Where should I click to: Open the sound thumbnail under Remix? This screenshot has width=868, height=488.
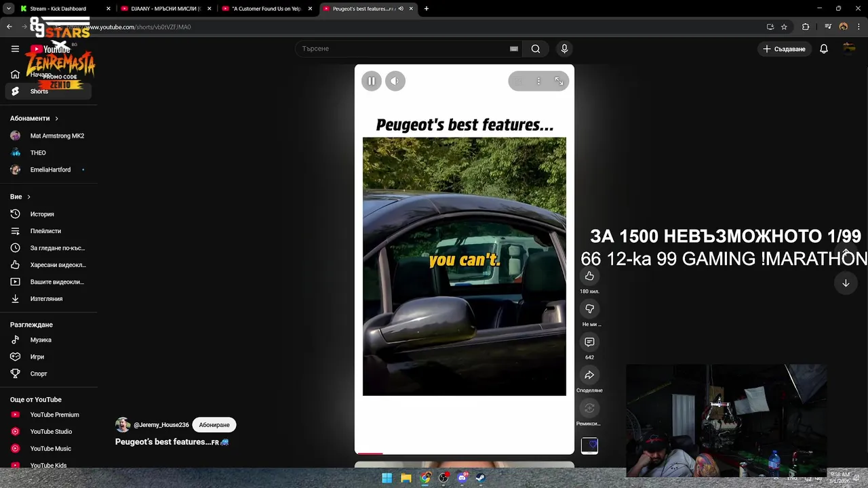pyautogui.click(x=589, y=445)
